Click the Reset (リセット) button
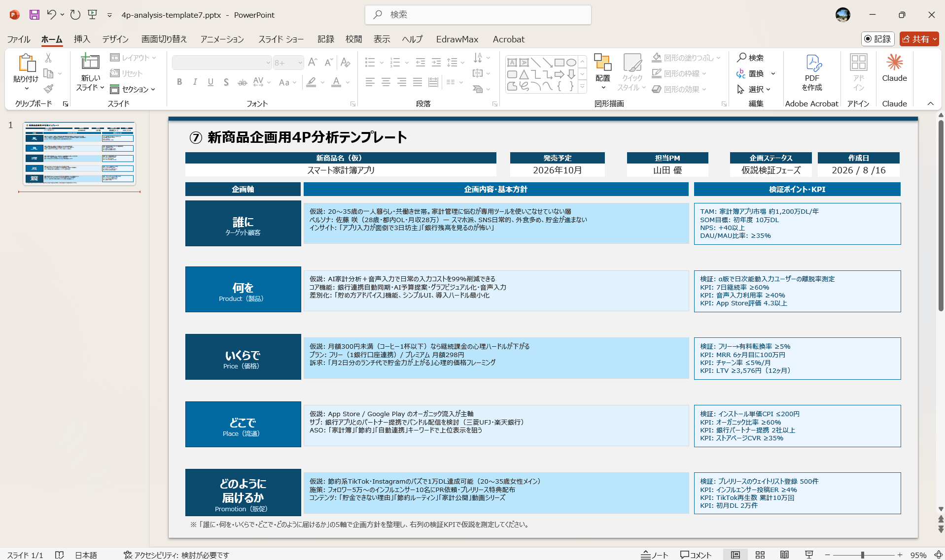The width and height of the screenshot is (945, 560). coord(126,73)
